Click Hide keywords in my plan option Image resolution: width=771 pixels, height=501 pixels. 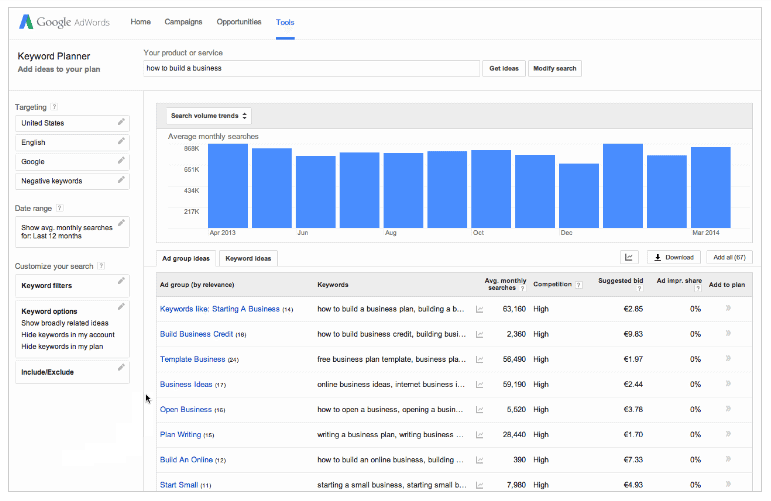[x=62, y=347]
